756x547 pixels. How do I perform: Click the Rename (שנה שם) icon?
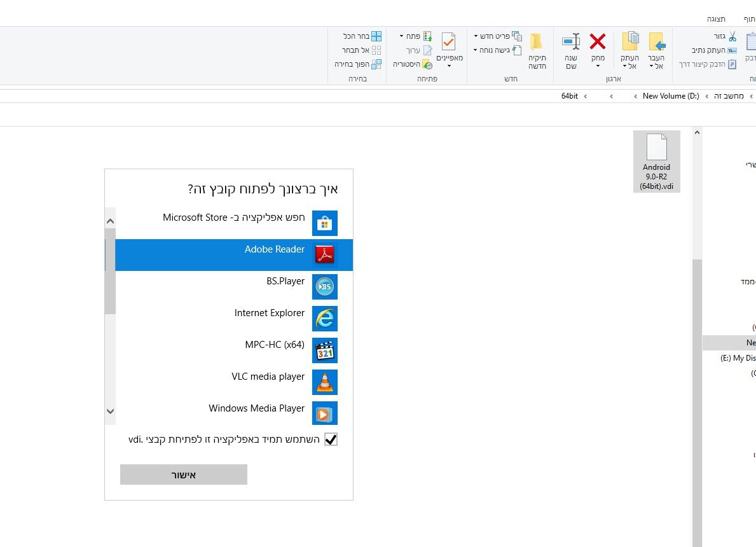tap(571, 41)
